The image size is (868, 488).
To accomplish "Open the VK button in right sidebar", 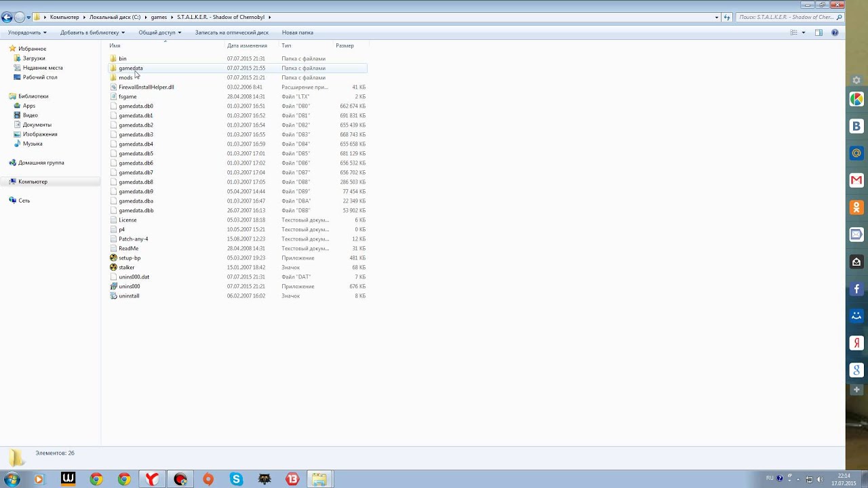I will pos(856,126).
